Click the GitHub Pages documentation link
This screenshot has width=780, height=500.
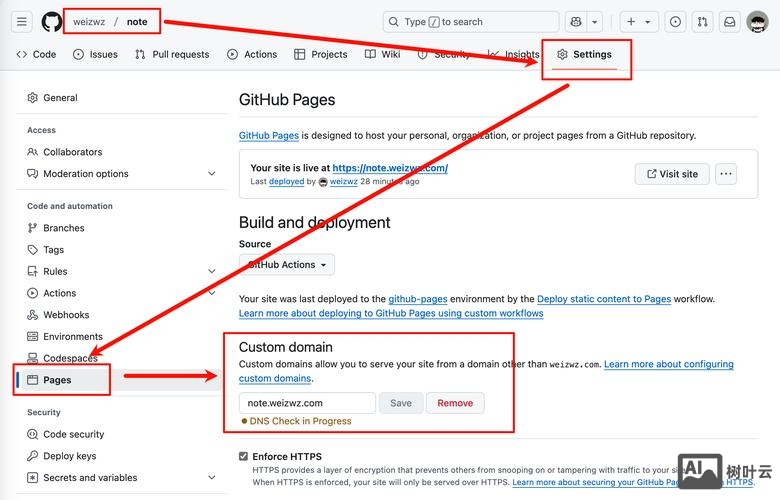tap(269, 135)
